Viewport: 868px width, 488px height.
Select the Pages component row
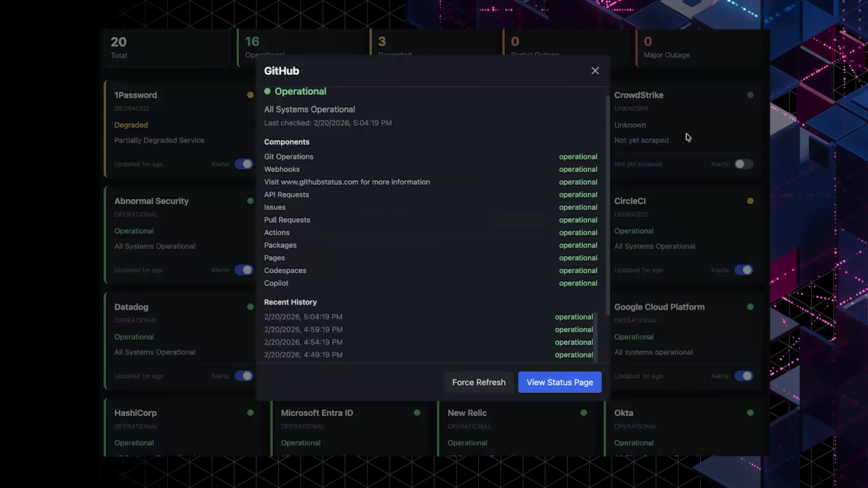pyautogui.click(x=431, y=258)
